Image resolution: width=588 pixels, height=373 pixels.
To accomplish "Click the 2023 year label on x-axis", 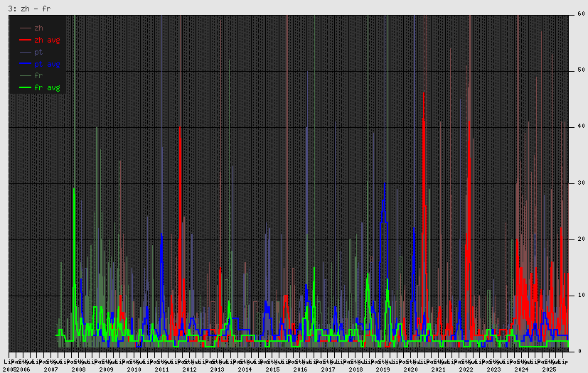I will click(494, 369).
